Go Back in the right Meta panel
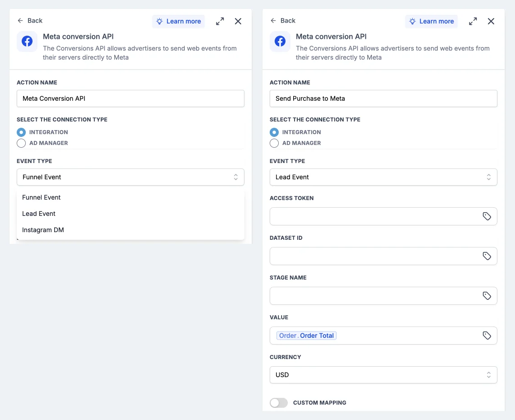 [x=283, y=21]
